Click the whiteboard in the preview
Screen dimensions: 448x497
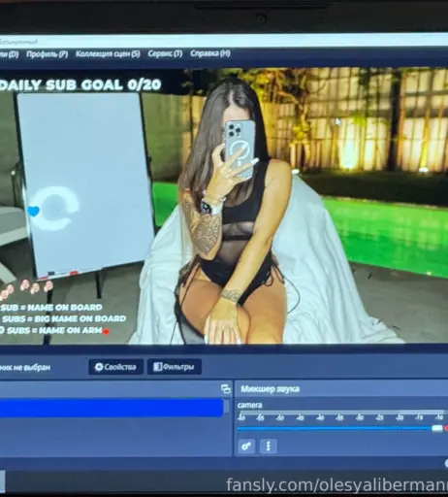tap(85, 184)
